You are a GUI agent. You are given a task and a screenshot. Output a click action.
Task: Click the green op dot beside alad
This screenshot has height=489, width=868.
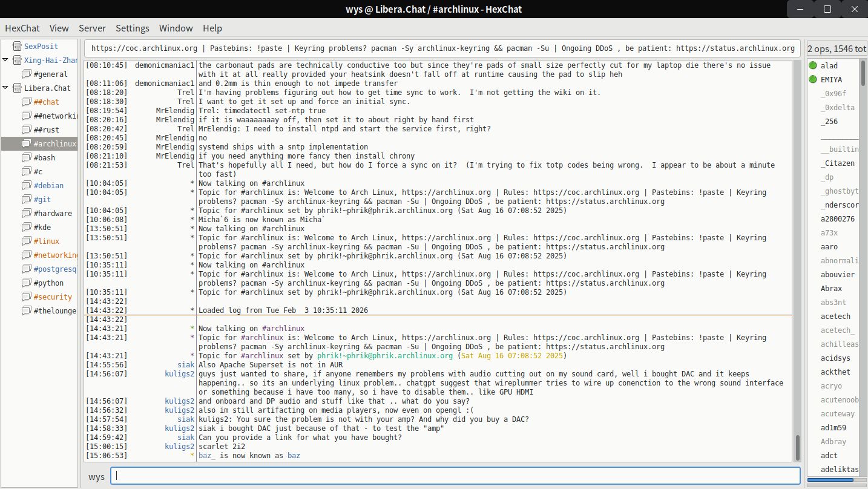click(x=813, y=65)
